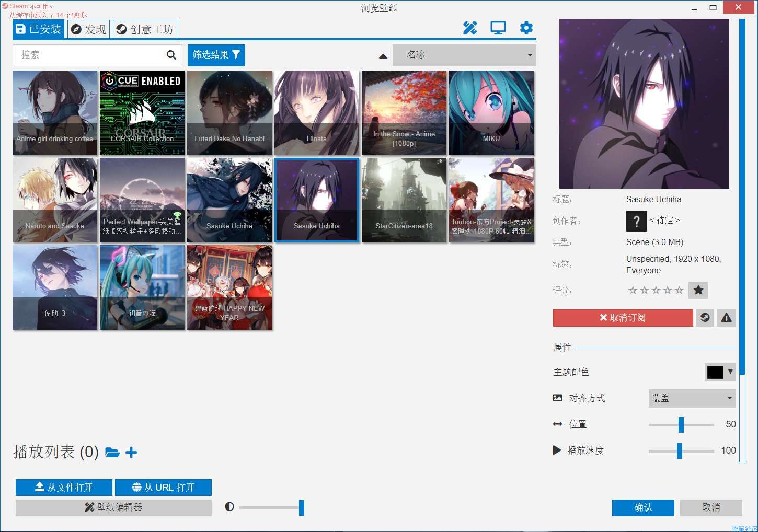Click the Sasuke Uchiha title text
Screen dimensions: 758x532
coord(653,199)
